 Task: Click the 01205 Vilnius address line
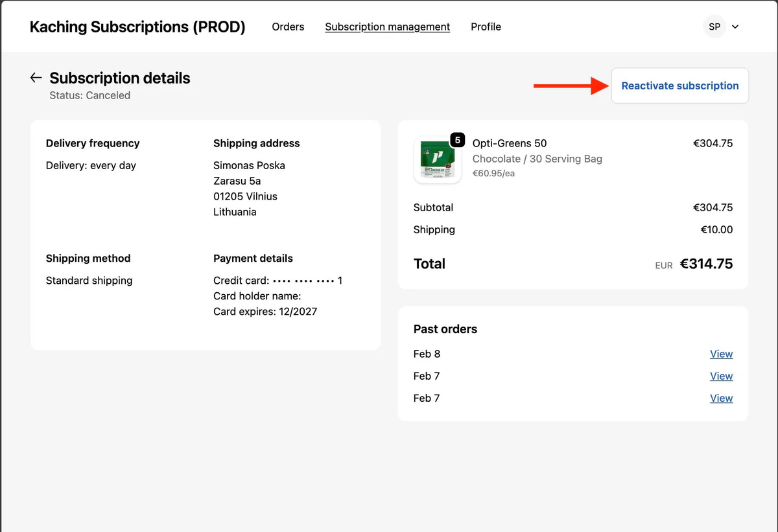pyautogui.click(x=245, y=196)
